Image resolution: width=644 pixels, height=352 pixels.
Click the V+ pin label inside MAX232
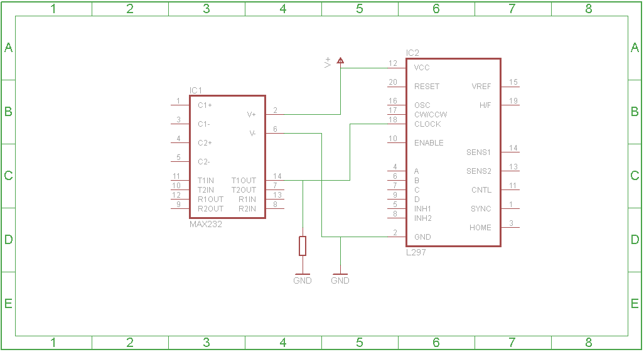point(251,115)
